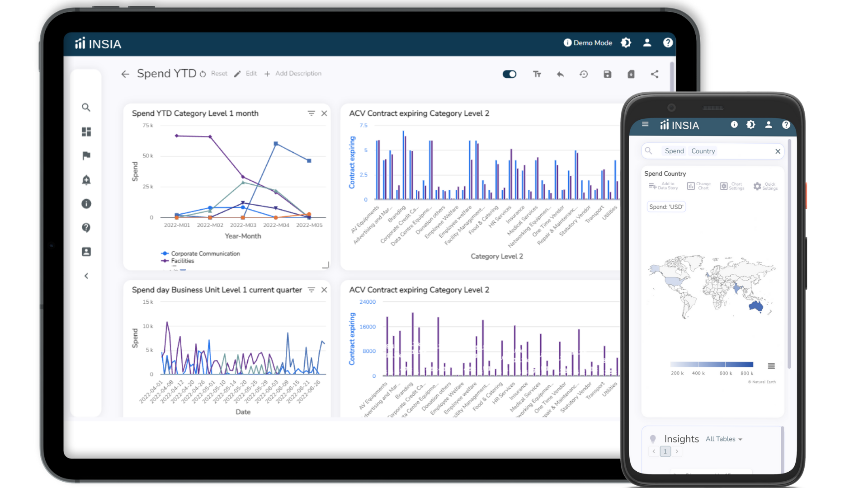The width and height of the screenshot is (868, 488).
Task: Save the dashboard with floppy icon
Action: coord(608,74)
